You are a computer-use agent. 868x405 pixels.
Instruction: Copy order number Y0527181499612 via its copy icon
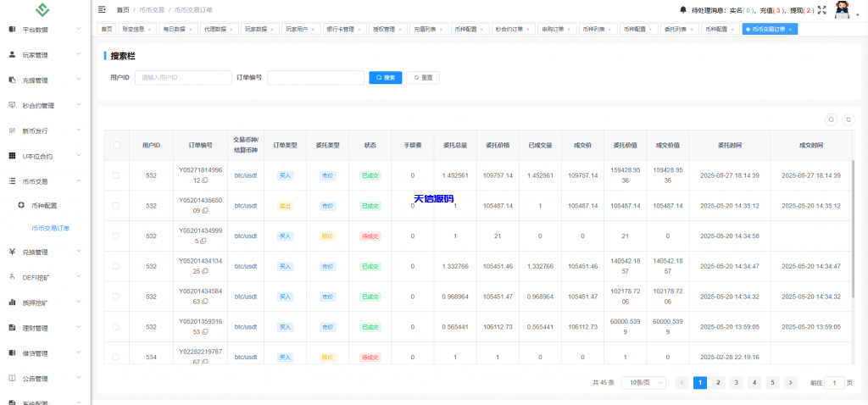click(205, 180)
